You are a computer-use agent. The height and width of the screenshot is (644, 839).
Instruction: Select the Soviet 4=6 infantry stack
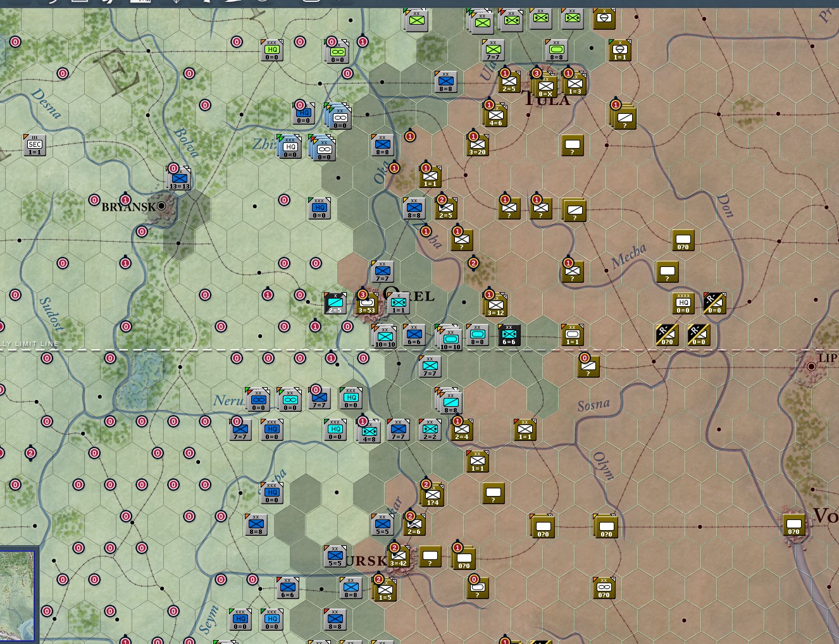(x=495, y=115)
